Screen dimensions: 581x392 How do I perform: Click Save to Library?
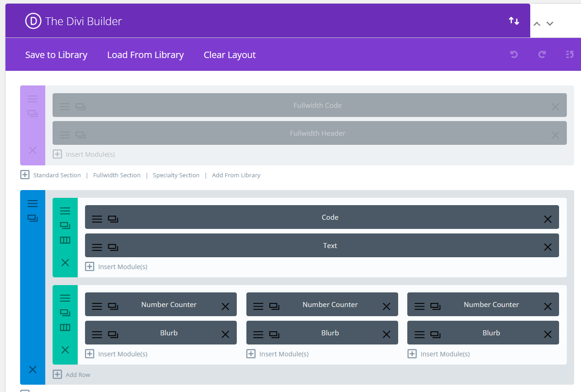point(56,55)
